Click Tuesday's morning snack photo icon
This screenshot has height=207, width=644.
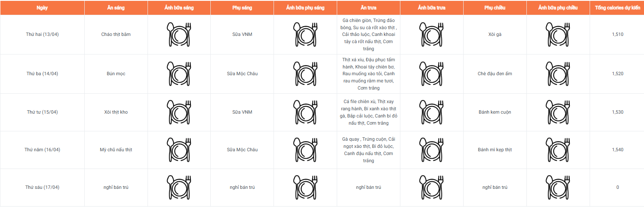305,74
